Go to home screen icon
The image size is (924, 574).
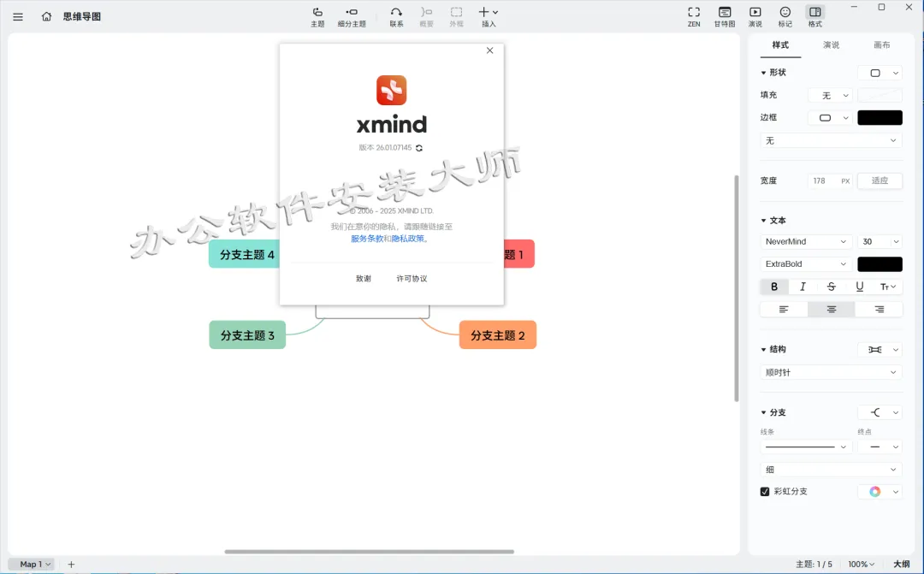coord(46,16)
